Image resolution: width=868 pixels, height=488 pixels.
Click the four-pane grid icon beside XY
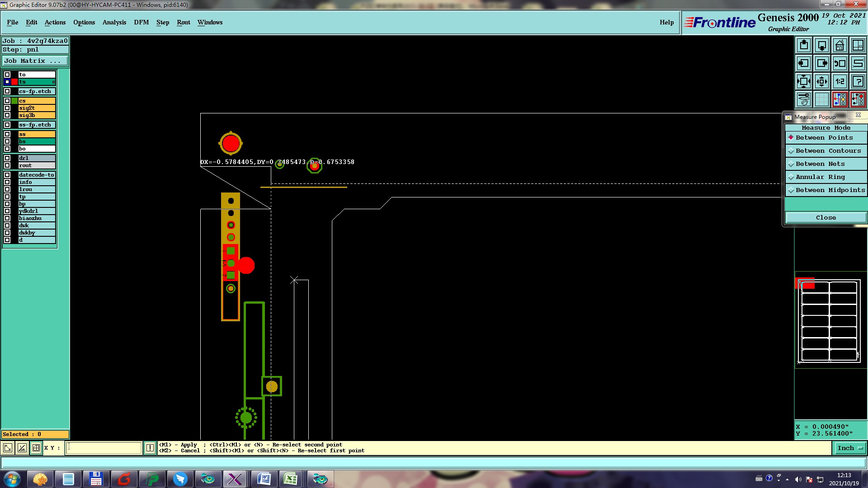point(36,448)
